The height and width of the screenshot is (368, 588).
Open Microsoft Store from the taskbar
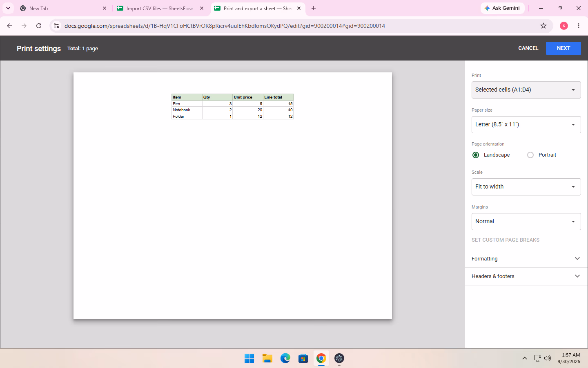[x=303, y=359]
